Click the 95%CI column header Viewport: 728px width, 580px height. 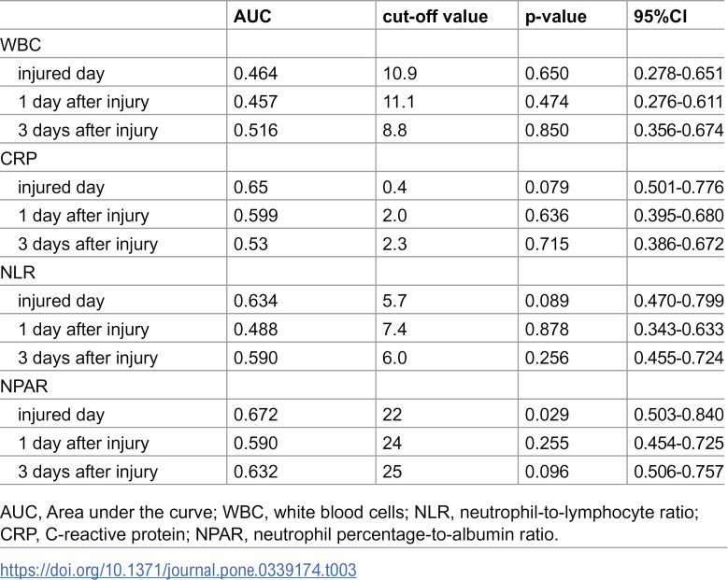(660, 17)
